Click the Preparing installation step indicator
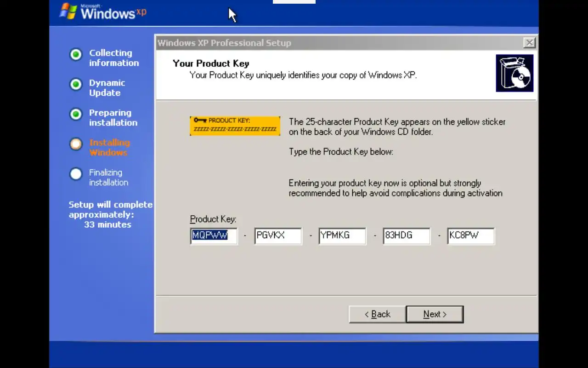The image size is (588, 368). pos(76,114)
